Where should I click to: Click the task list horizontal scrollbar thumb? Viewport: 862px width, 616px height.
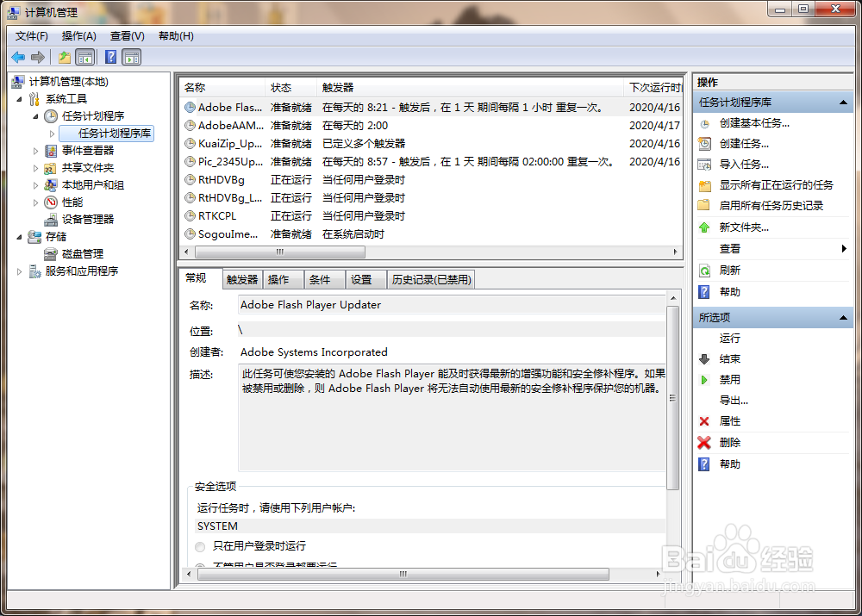pyautogui.click(x=280, y=252)
